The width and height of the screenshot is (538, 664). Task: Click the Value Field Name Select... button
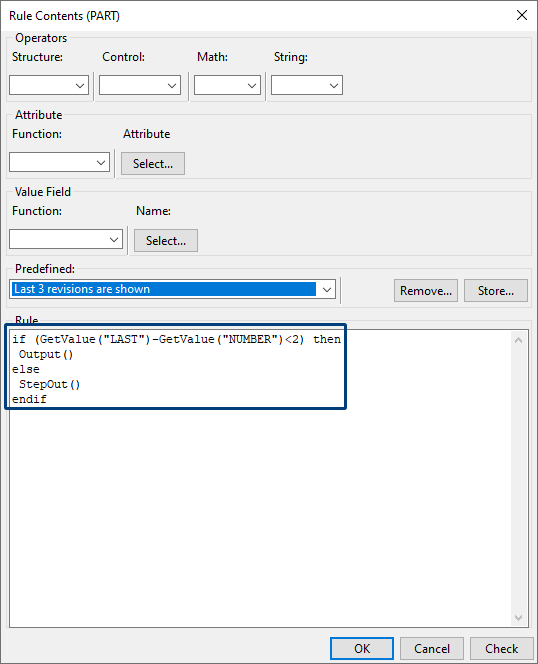tap(166, 241)
